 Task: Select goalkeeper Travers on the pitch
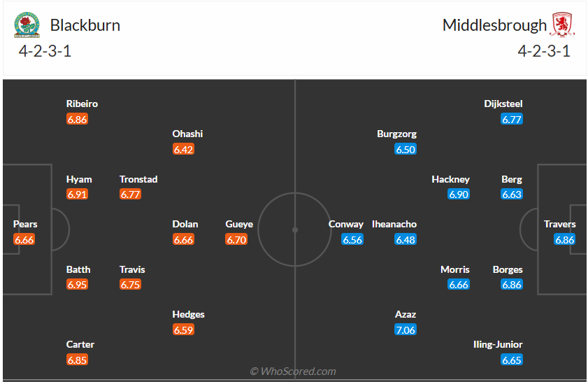[x=560, y=225]
